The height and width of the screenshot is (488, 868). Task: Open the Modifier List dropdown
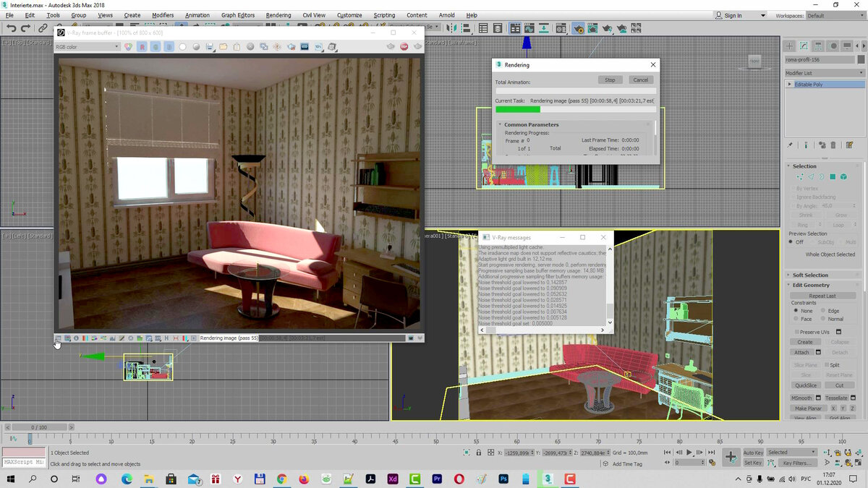[825, 72]
